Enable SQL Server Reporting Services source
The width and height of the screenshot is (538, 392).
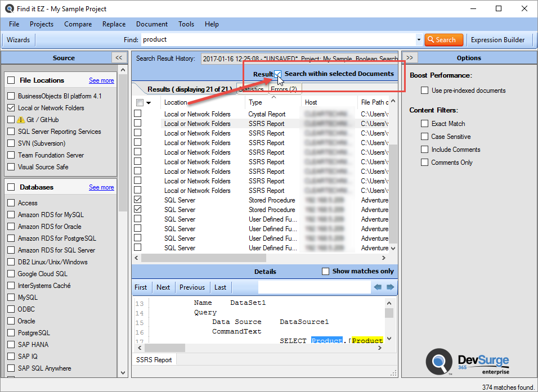pos(11,132)
